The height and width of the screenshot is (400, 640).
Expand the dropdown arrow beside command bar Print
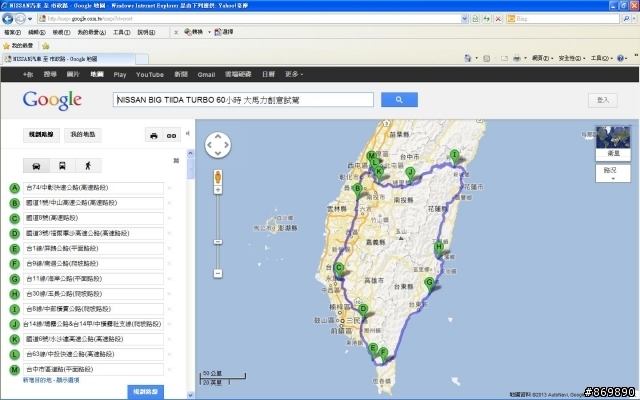525,58
